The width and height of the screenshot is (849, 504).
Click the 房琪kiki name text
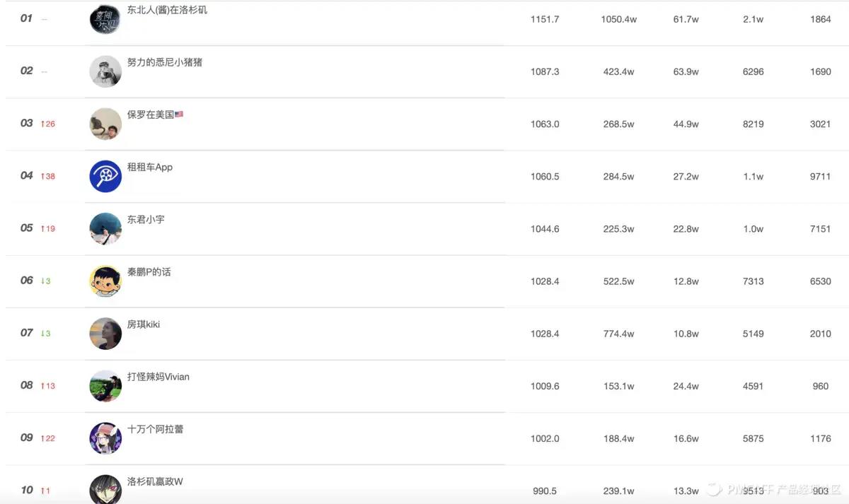click(143, 324)
